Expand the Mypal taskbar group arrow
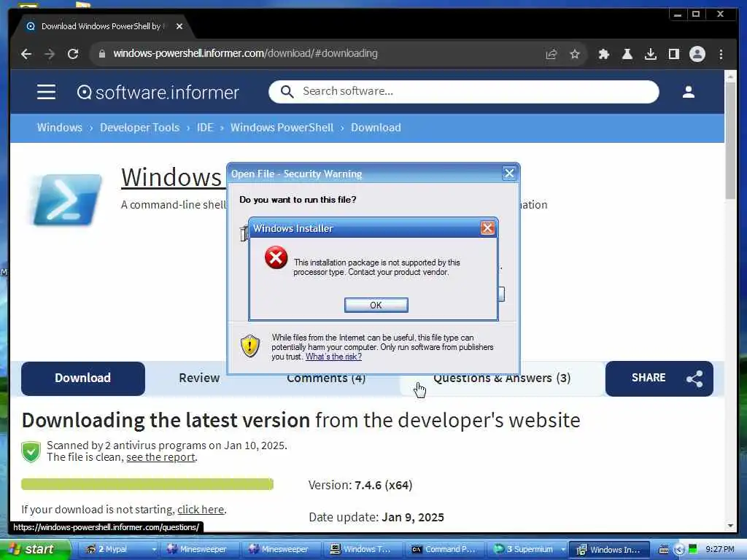 tap(154, 550)
